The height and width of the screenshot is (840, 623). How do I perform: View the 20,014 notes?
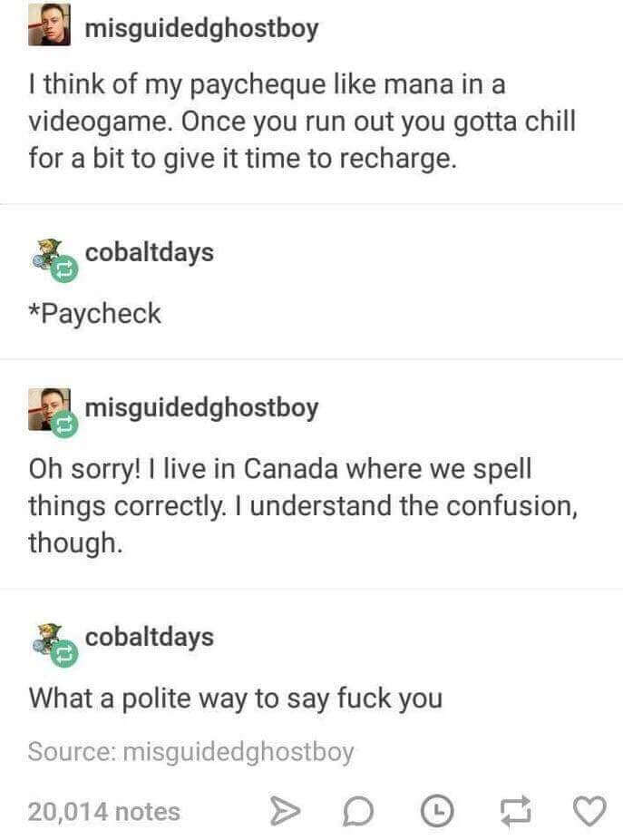coord(104,811)
